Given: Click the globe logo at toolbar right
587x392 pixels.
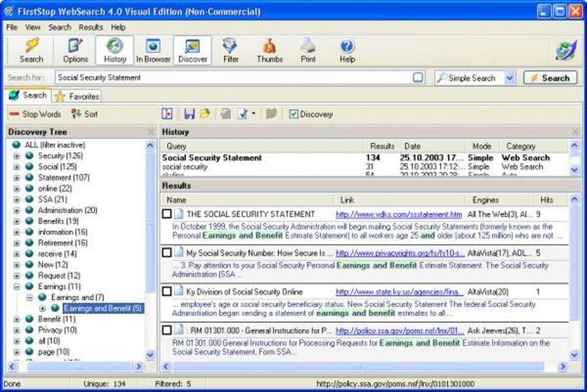Looking at the screenshot, I should point(566,51).
